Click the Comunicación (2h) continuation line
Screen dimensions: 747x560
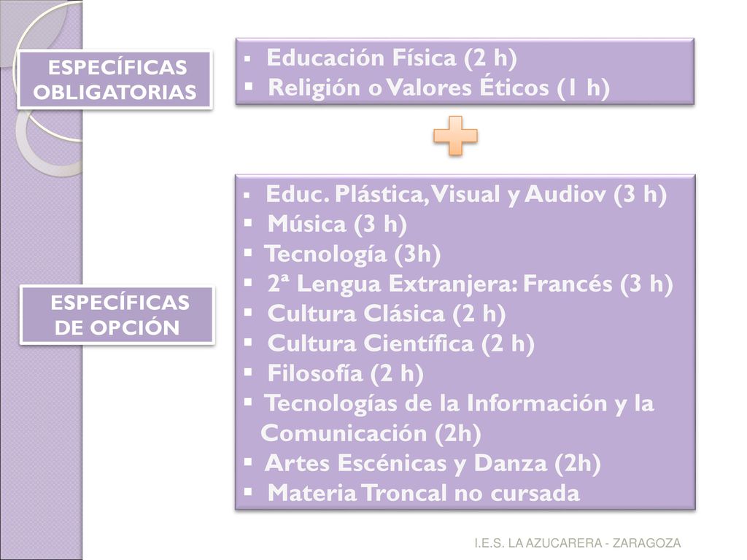click(x=371, y=433)
